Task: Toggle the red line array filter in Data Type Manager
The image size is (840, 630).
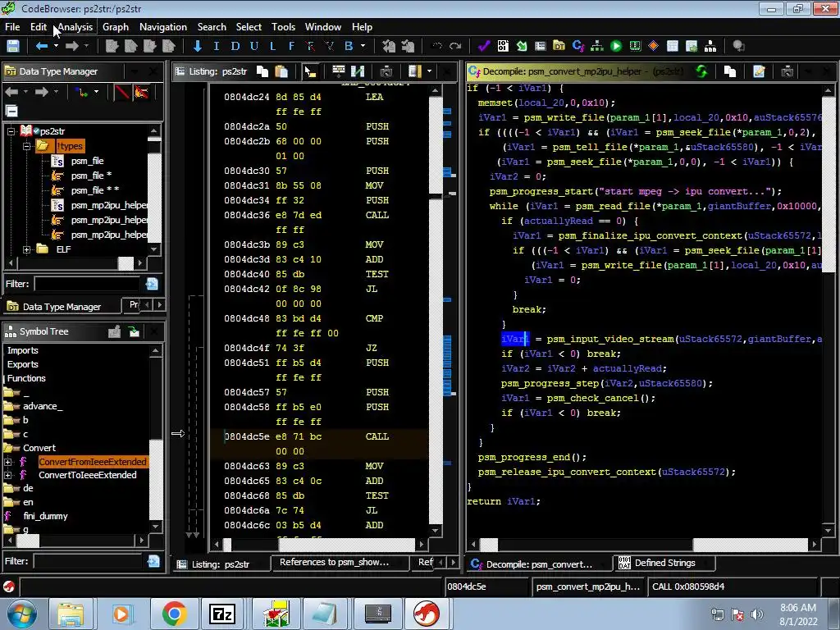Action: click(122, 92)
